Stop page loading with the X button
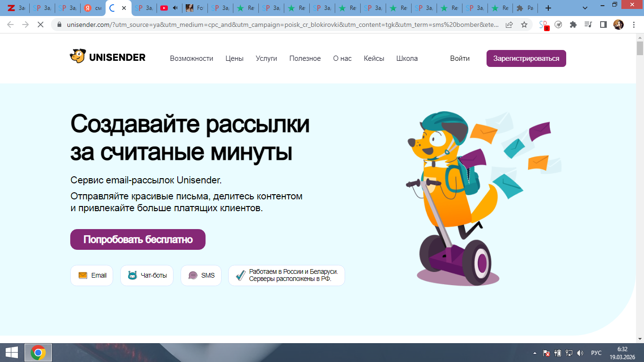 [41, 25]
